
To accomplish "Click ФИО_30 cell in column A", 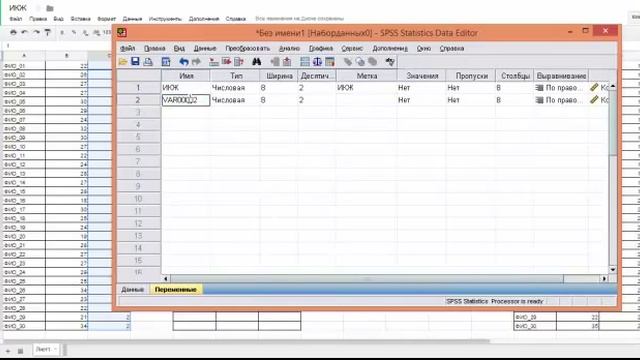I will [24, 326].
